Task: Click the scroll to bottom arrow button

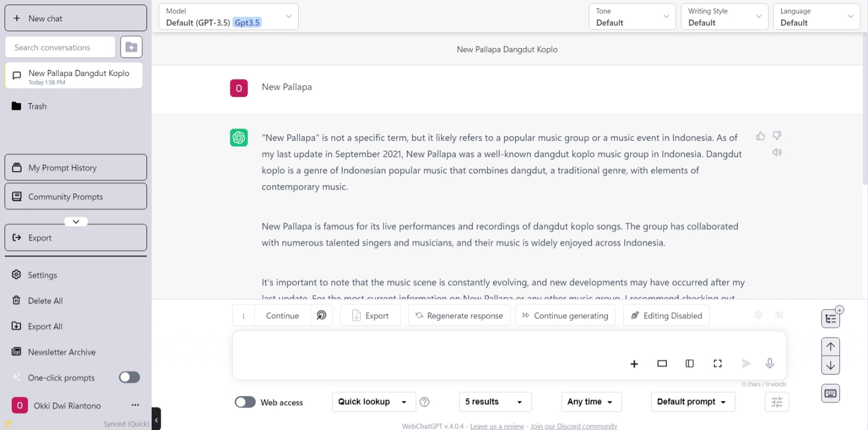Action: (831, 365)
